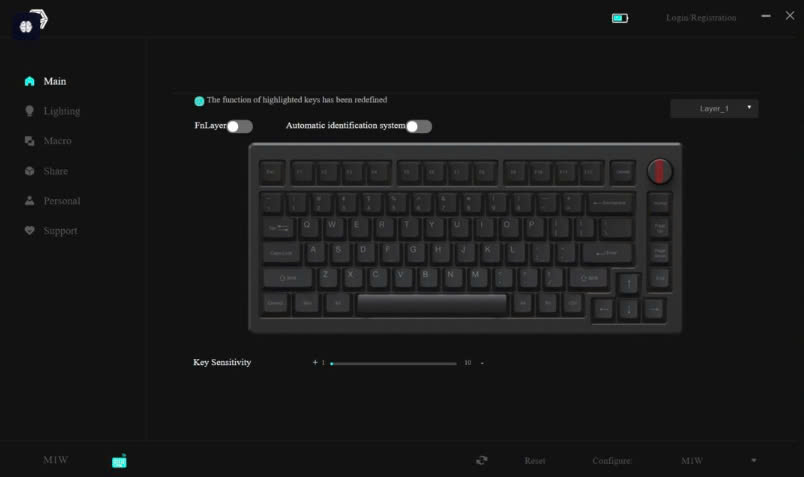Click the Support heart icon
Screen dimensions: 804x477
coord(29,230)
